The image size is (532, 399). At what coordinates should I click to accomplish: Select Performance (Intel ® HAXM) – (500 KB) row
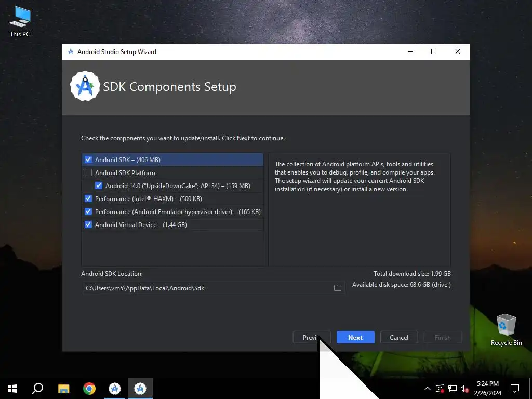click(172, 198)
